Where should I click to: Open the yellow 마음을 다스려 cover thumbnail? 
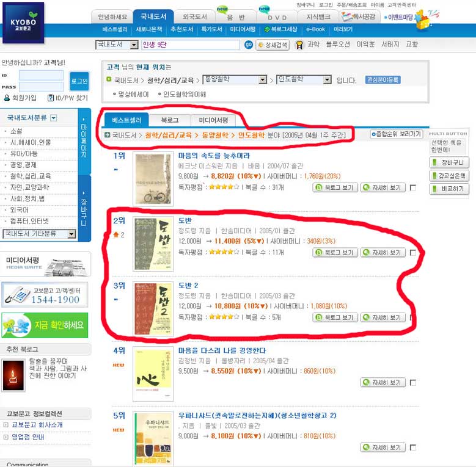click(153, 374)
